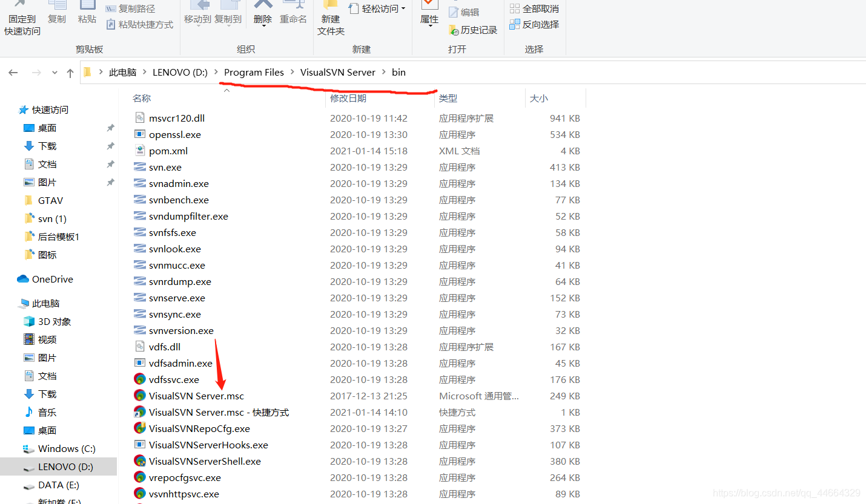866x504 pixels.
Task: Expand the chevron after 此电脑 in path
Action: tap(144, 73)
